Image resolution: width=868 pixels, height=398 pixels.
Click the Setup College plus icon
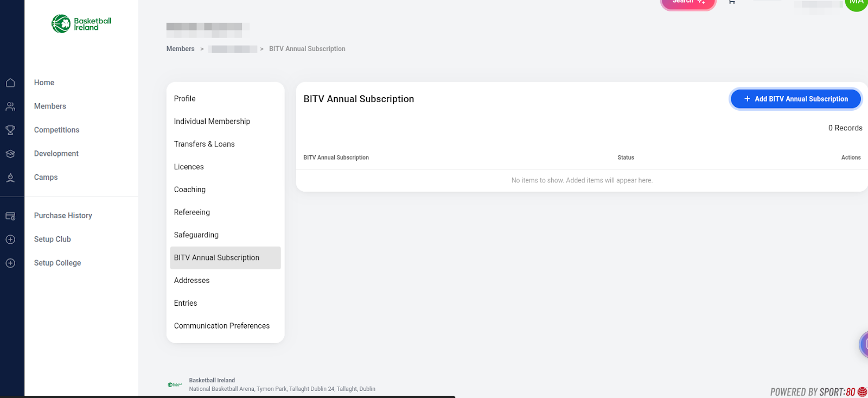click(10, 263)
